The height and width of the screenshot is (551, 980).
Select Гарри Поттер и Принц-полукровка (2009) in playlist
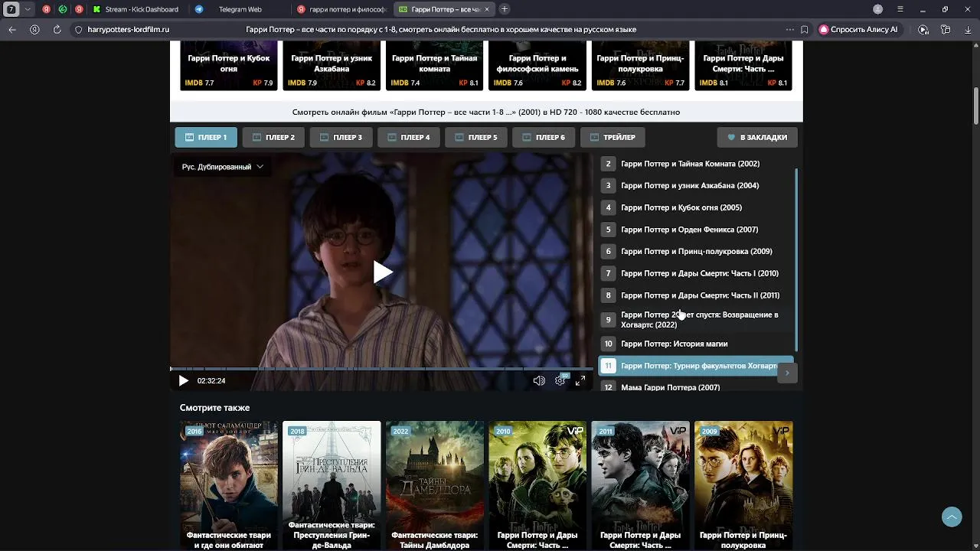pos(695,251)
